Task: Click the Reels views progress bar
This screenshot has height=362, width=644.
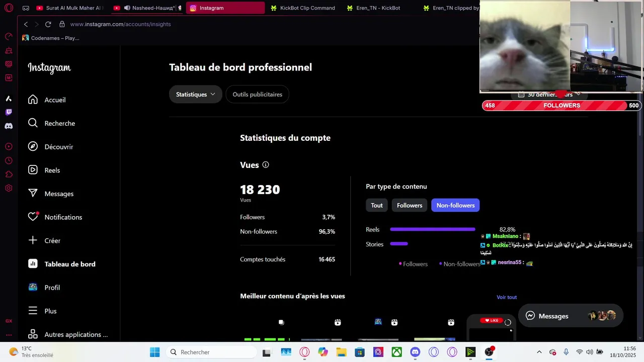Action: (432, 229)
